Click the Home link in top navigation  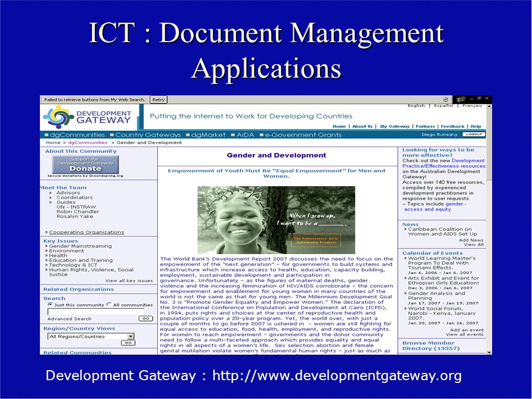339,126
